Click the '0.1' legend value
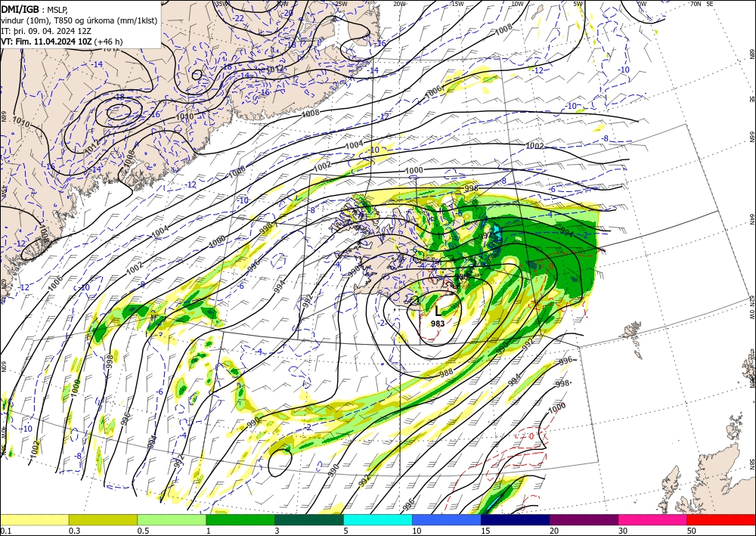 pos(5,531)
